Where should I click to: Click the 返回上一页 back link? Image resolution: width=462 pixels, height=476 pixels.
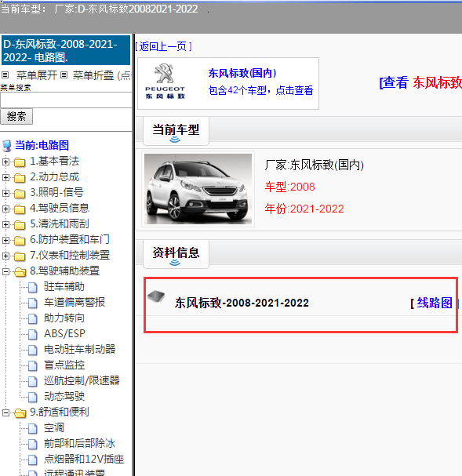[164, 46]
